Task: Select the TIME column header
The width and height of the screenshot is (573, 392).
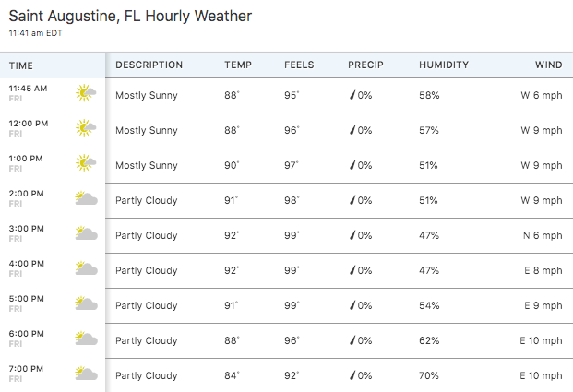Action: (21, 65)
